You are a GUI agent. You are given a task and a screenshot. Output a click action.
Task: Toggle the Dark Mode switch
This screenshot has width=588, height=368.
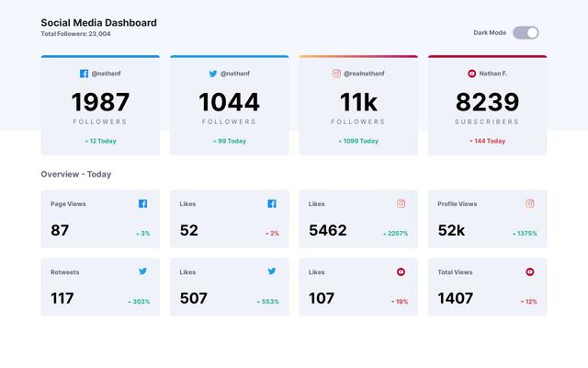click(526, 33)
